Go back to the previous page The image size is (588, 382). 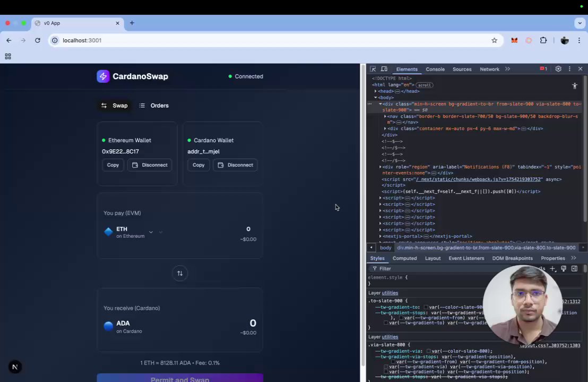click(x=9, y=40)
